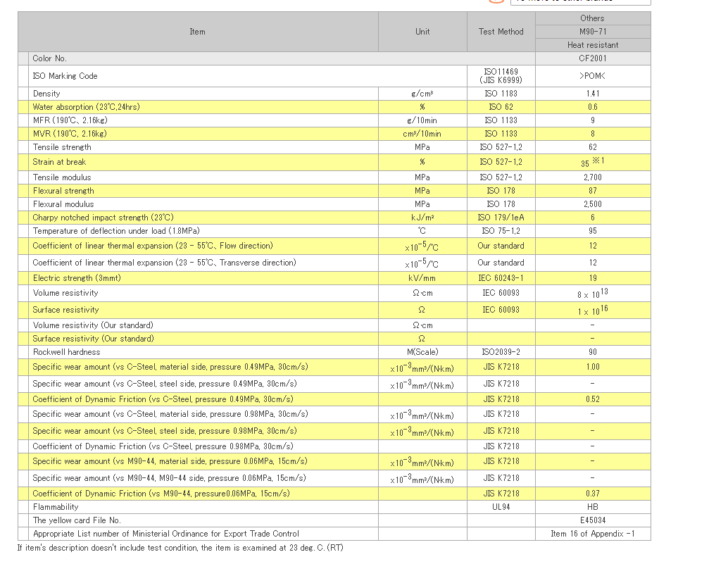
Task: Click the 'Electric strength (3mmt)' row label
Action: (x=77, y=279)
